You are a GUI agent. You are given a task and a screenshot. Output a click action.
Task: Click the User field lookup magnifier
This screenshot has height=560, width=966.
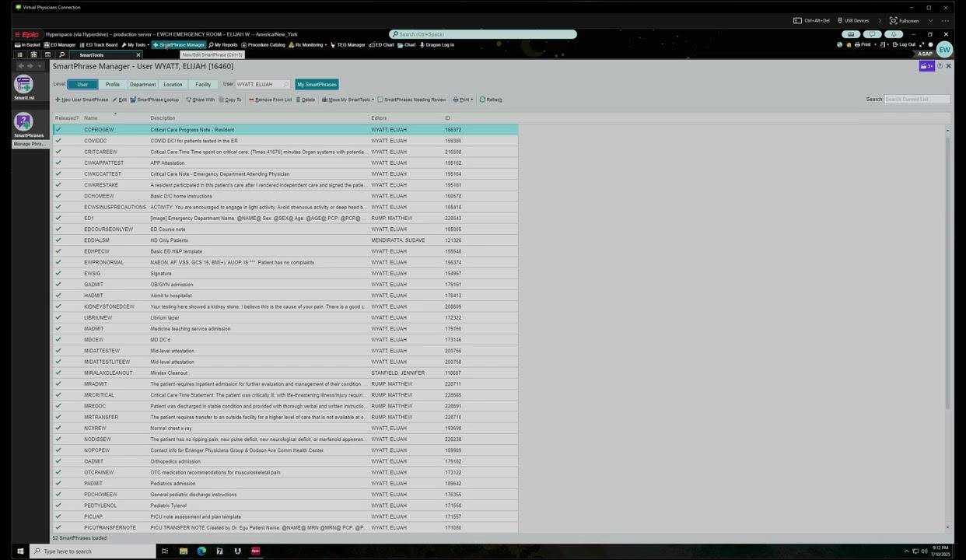(287, 84)
